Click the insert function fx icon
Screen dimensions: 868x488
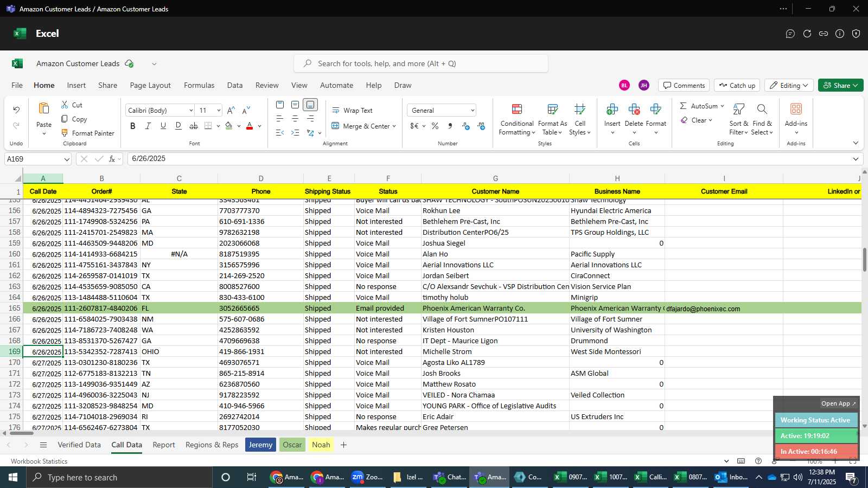pyautogui.click(x=112, y=159)
